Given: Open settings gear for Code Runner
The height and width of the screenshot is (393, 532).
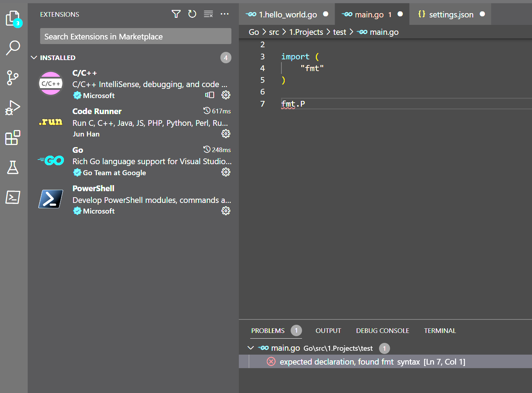Looking at the screenshot, I should 226,134.
